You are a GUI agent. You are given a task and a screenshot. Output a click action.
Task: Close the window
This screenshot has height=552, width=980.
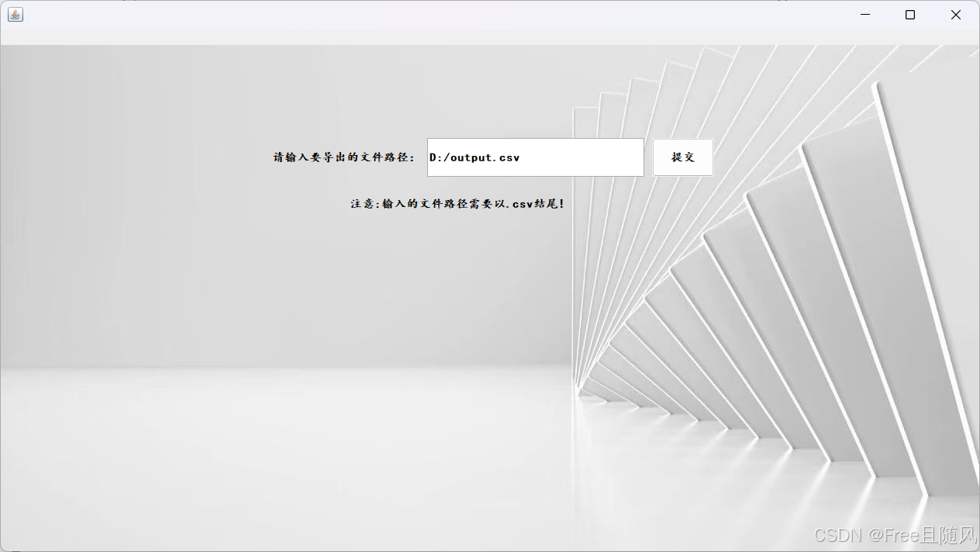coord(956,15)
